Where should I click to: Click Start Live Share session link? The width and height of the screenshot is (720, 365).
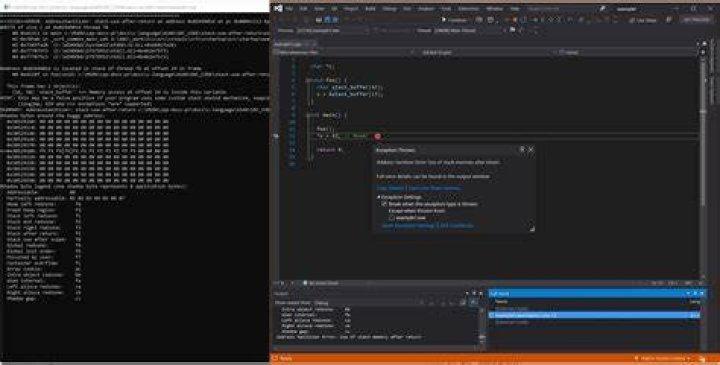click(434, 188)
